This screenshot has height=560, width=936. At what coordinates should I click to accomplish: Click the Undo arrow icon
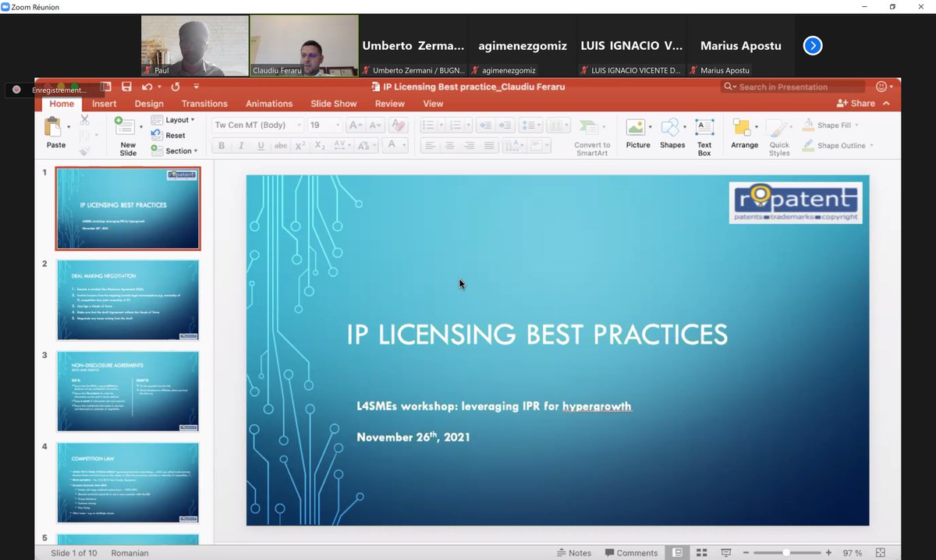click(x=147, y=87)
